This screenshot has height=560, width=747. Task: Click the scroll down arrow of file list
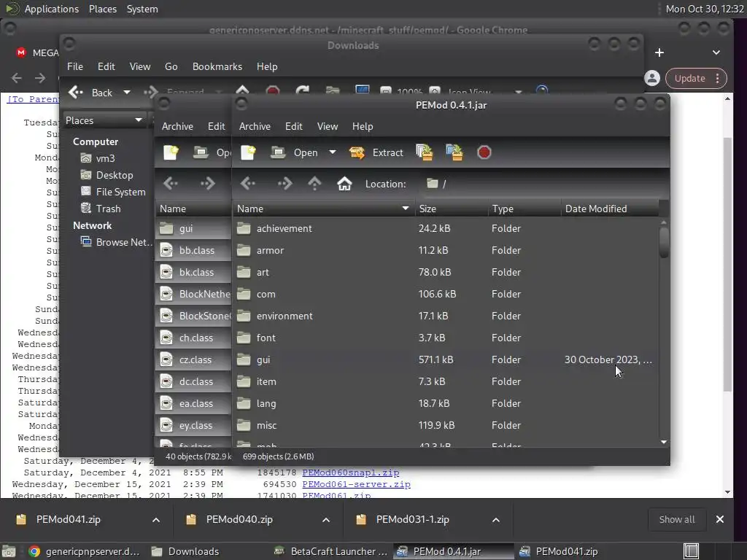[664, 442]
